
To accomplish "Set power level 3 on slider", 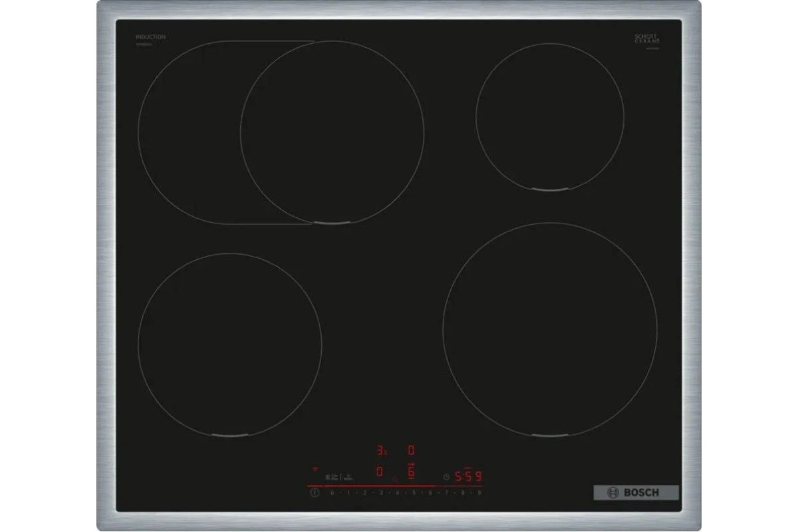I will (381, 492).
